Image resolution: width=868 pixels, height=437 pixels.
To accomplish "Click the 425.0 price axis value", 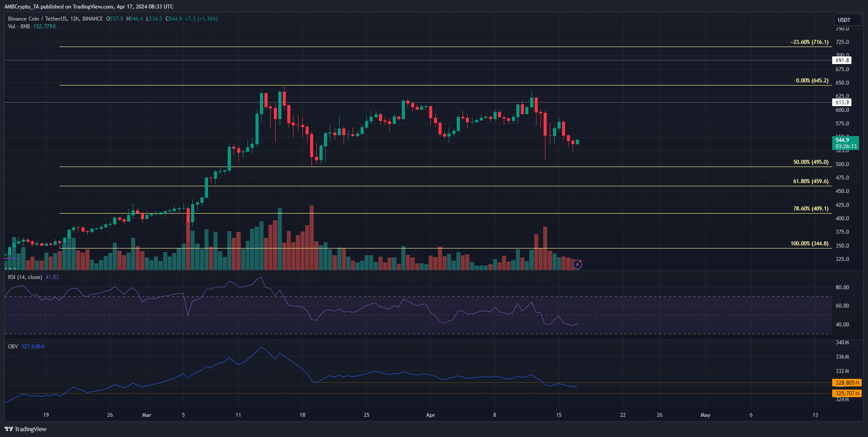I will (842, 205).
